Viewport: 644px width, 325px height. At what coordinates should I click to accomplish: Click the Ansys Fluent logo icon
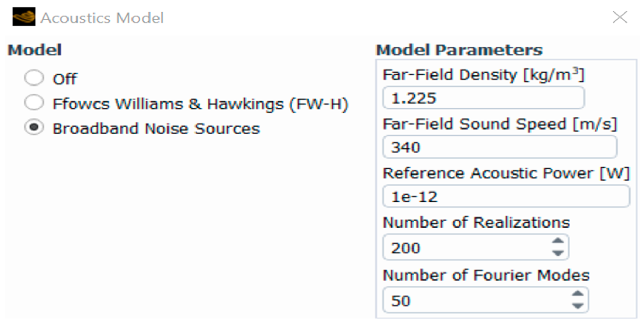[24, 17]
